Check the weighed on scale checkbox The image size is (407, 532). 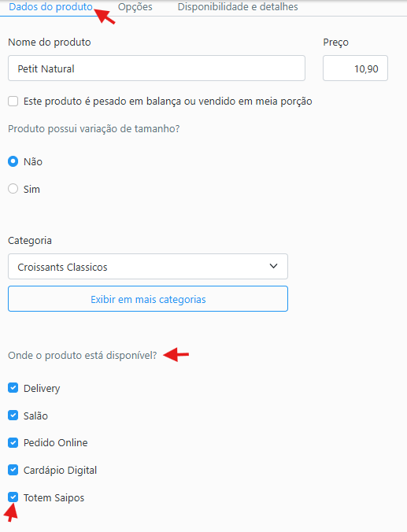point(13,101)
